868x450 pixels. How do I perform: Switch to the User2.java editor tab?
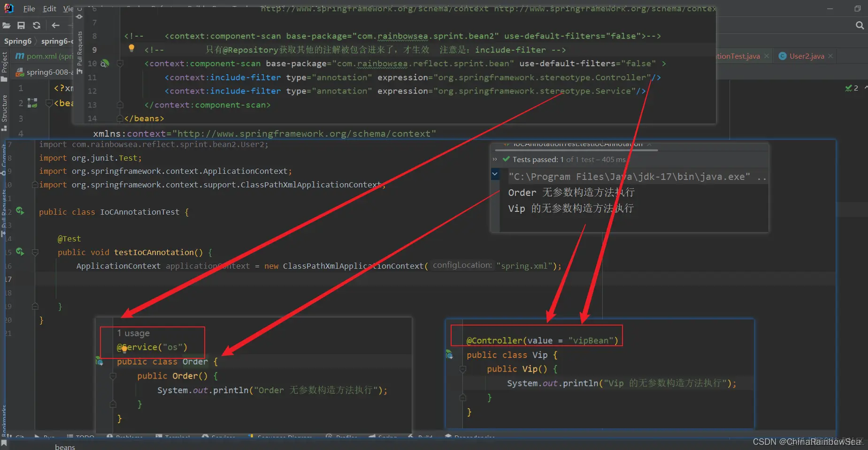pos(807,56)
